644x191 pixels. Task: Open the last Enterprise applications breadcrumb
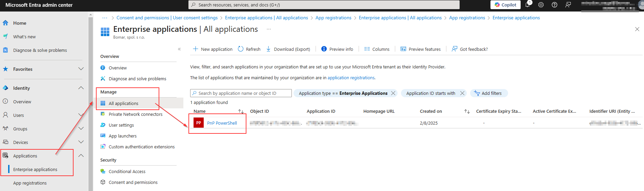pos(516,18)
